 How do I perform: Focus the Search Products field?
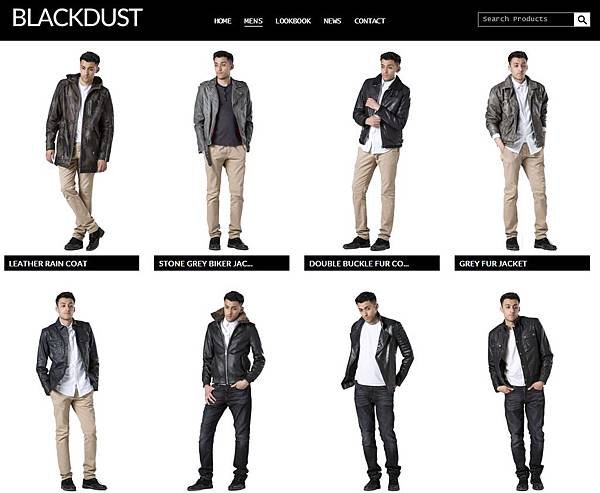526,20
